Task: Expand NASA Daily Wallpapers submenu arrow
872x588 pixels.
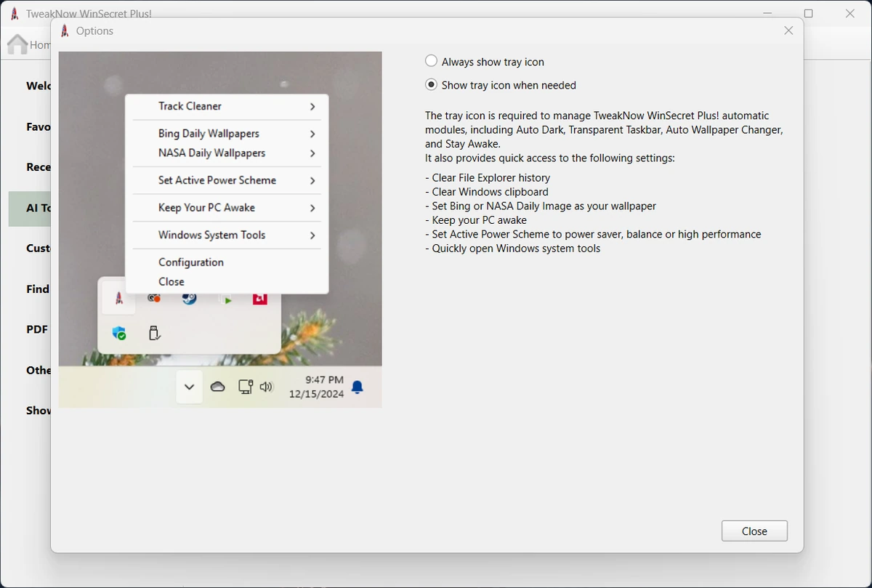Action: pyautogui.click(x=312, y=153)
